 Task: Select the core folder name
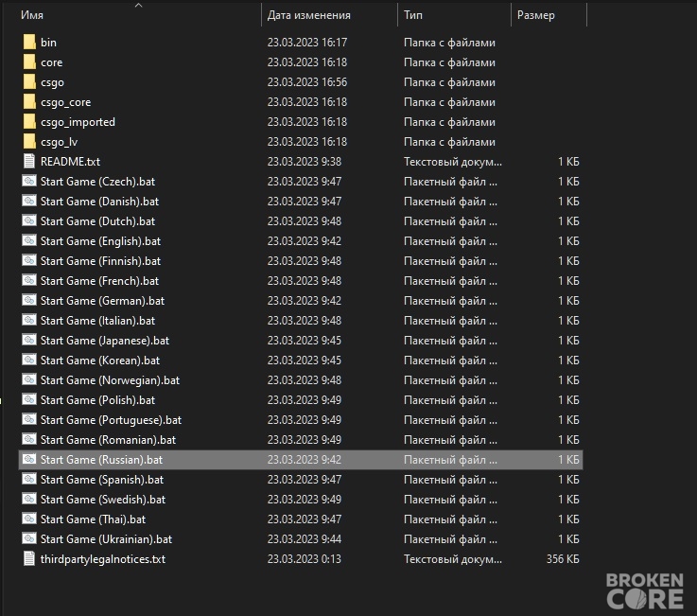pos(52,62)
